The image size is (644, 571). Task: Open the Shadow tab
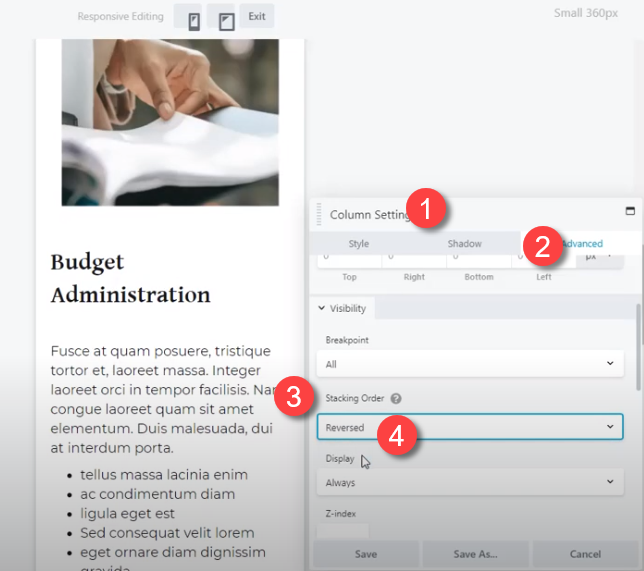(464, 244)
